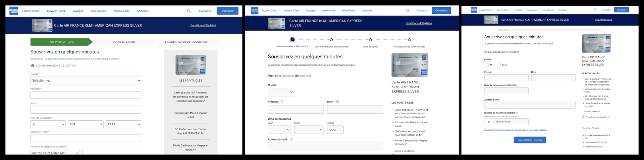Click the info icon next to Nom
Viewport: 644px width, 160px height.
[337, 102]
